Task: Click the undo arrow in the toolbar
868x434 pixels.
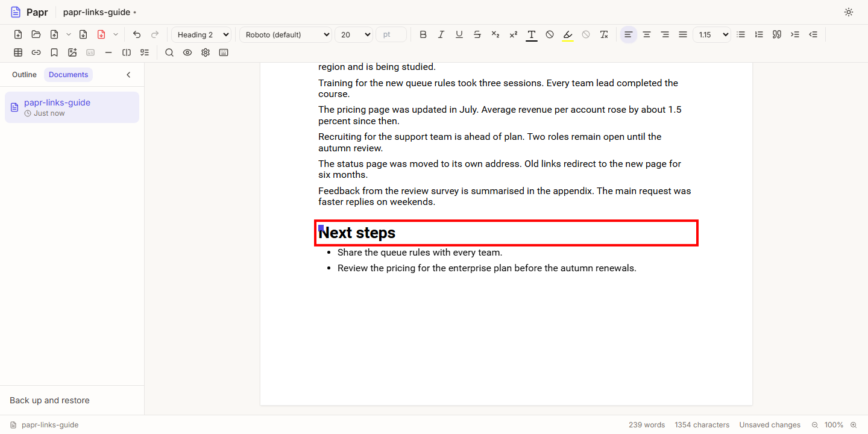Action: click(137, 34)
